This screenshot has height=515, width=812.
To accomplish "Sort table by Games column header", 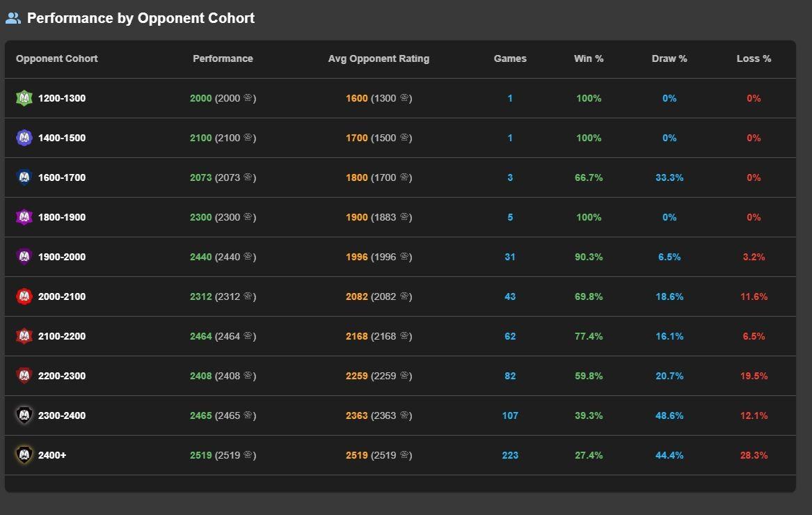I will (510, 58).
